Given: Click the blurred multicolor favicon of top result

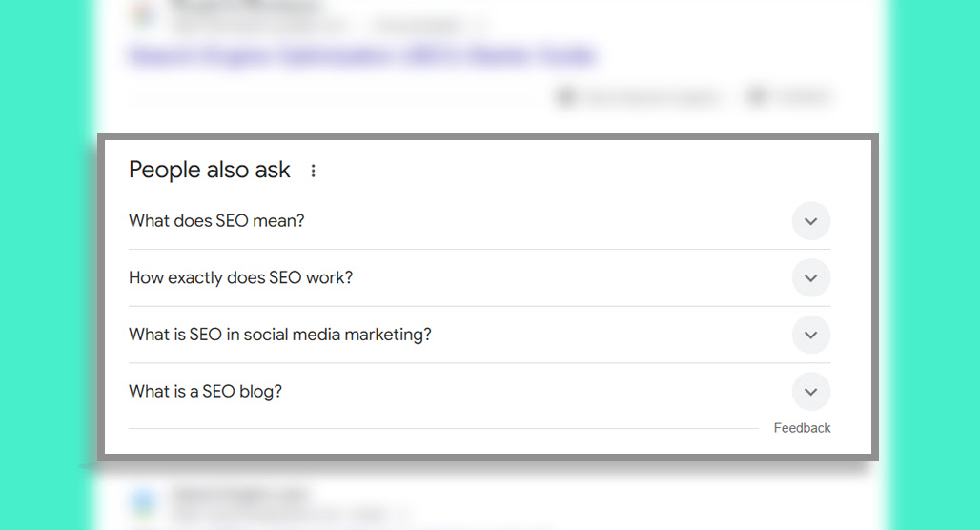Looking at the screenshot, I should coord(144,13).
